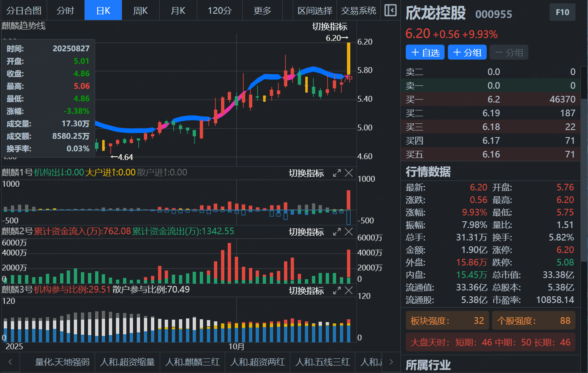Close the 麒麟2号 indicator panel

pos(349,232)
